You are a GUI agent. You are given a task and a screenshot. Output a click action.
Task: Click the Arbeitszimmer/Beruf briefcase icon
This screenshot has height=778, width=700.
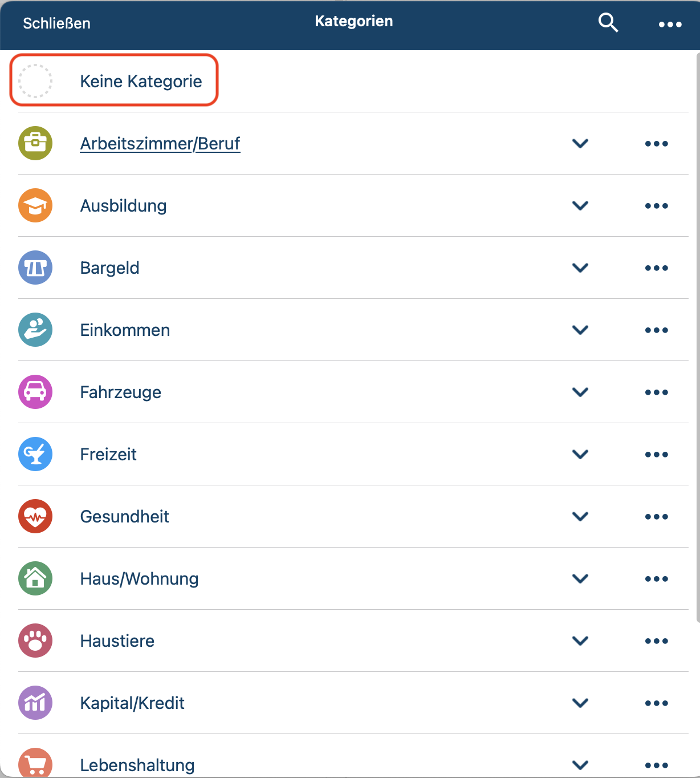(35, 143)
